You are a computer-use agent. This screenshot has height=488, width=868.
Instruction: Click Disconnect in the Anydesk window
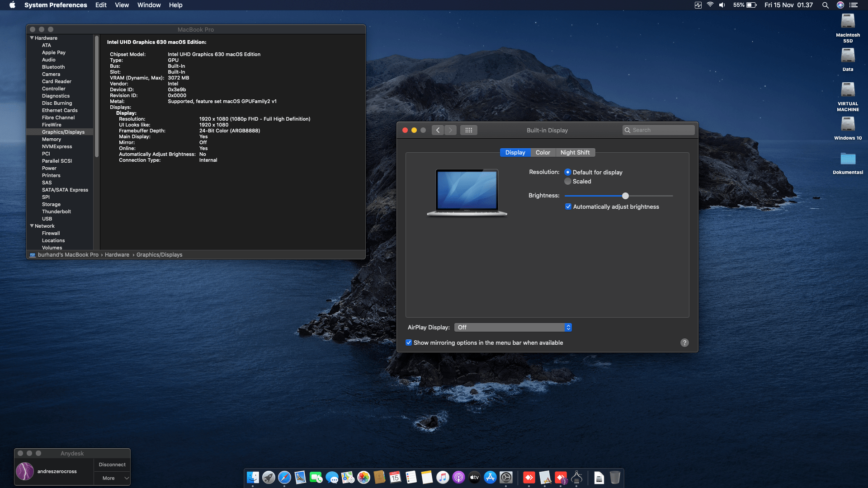tap(112, 464)
